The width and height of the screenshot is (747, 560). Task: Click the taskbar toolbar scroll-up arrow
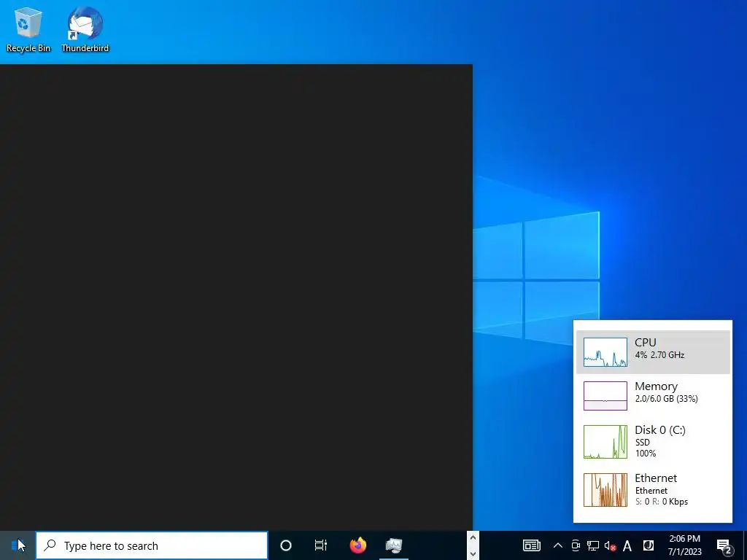point(473,537)
